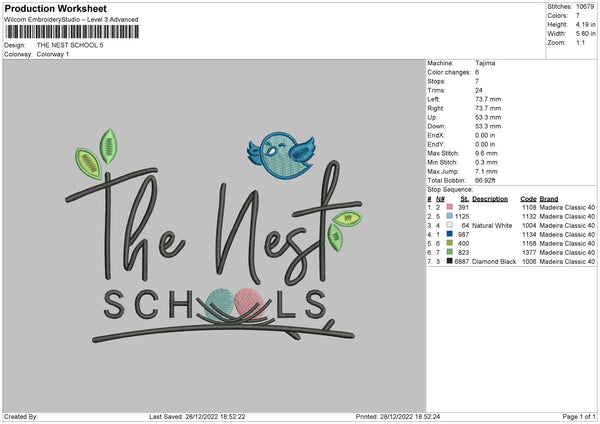
Task: Click the pink egg in the design
Action: tap(250, 304)
